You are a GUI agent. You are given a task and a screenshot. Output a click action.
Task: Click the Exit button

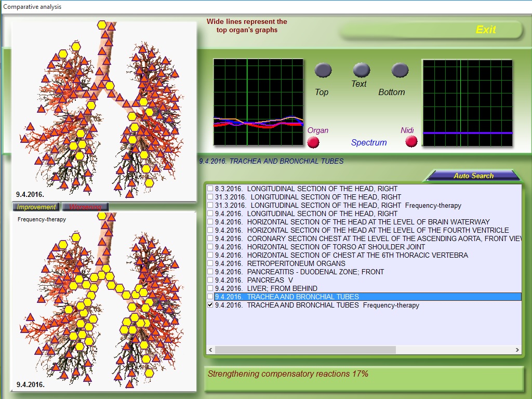tap(485, 30)
